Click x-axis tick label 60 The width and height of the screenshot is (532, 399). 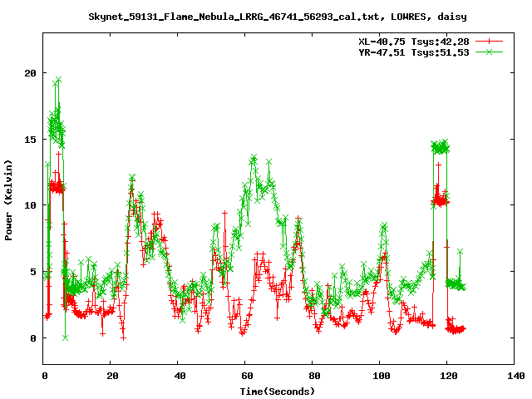point(247,376)
